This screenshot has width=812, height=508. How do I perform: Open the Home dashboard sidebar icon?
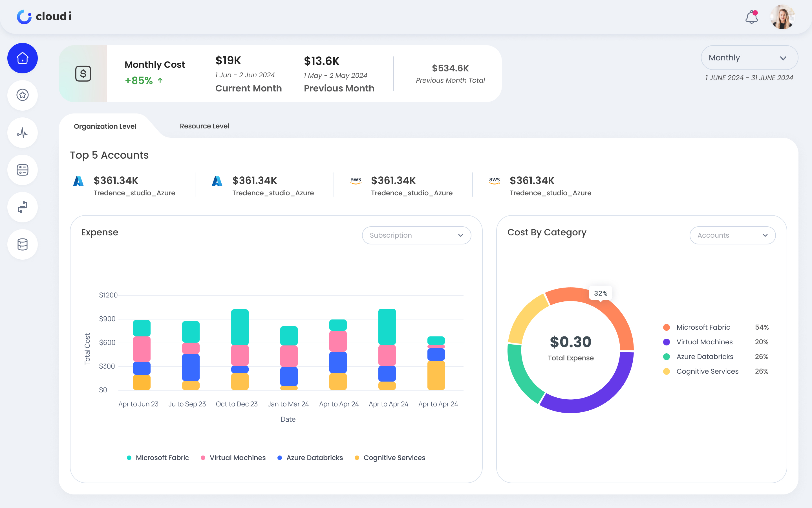(x=23, y=58)
